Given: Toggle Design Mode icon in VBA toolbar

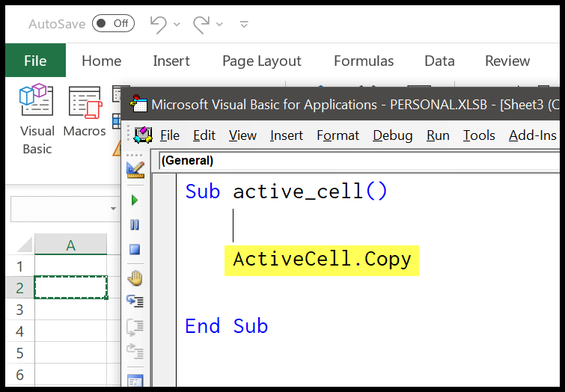Looking at the screenshot, I should tap(135, 169).
